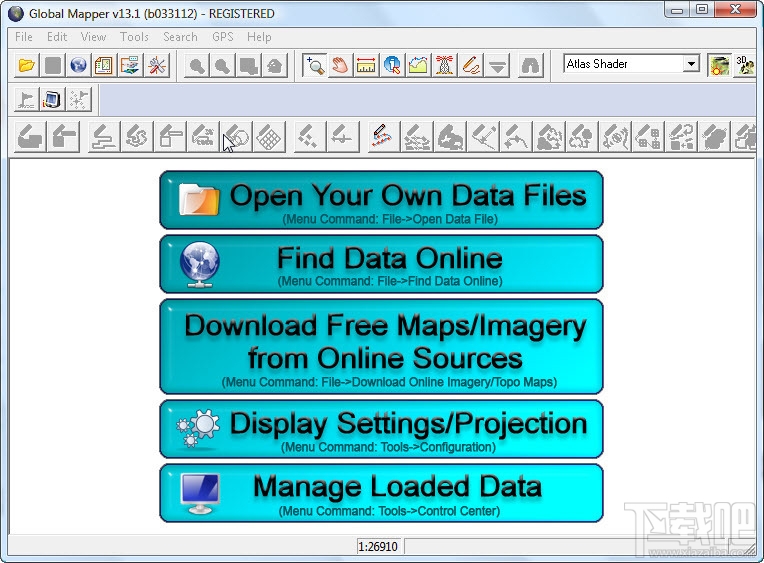764x563 pixels.
Task: Select the Path Profile tool
Action: coord(418,65)
